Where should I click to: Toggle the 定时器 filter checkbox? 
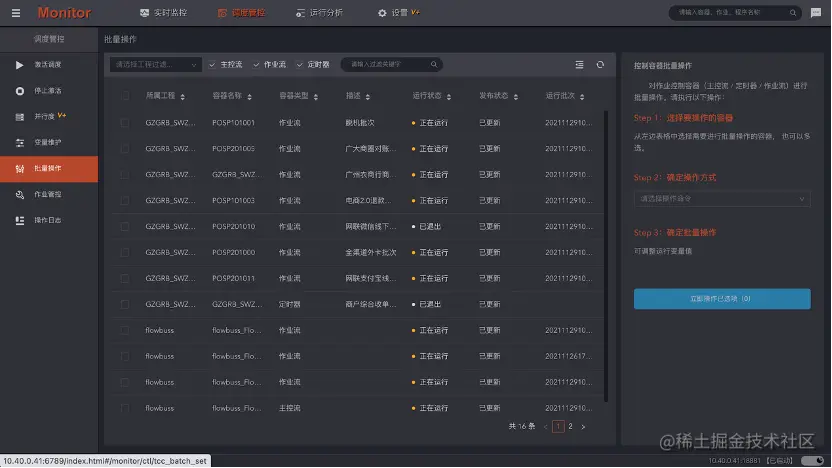click(300, 64)
